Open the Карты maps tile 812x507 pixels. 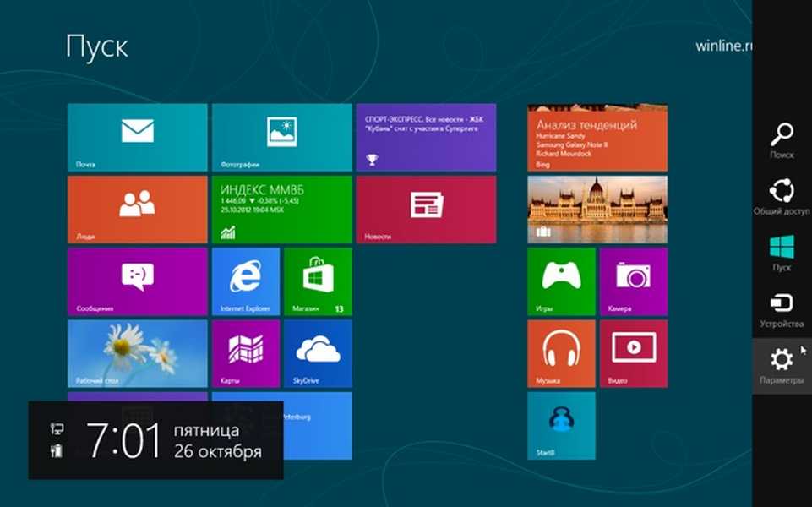pyautogui.click(x=246, y=353)
